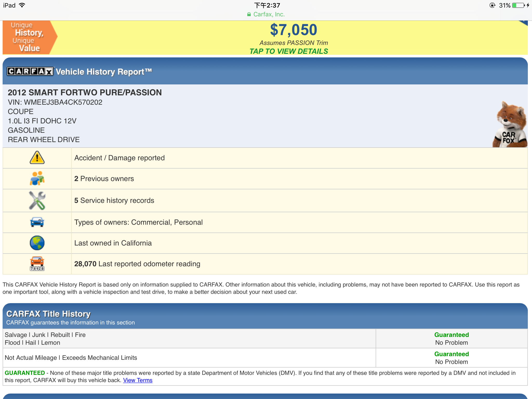This screenshot has height=399, width=532.
Task: Click the Unique History Unique Value badge
Action: coord(29,37)
